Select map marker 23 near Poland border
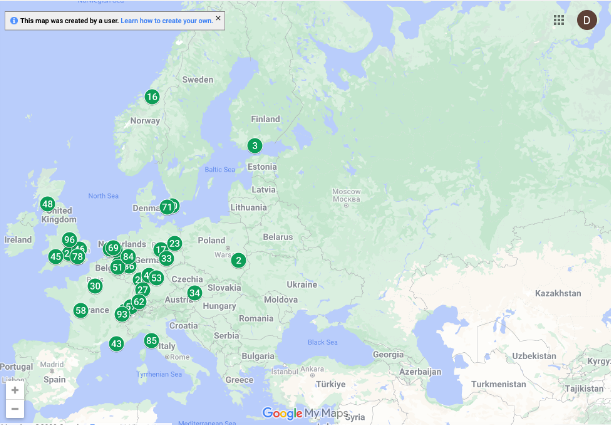612x426 pixels. [x=174, y=243]
